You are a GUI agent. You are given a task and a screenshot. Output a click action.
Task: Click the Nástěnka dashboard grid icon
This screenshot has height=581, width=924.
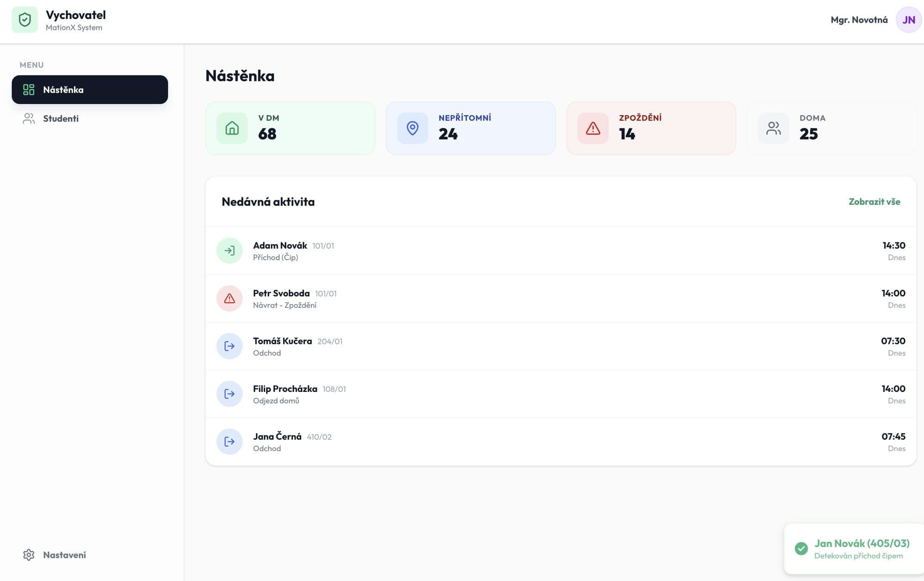tap(29, 90)
